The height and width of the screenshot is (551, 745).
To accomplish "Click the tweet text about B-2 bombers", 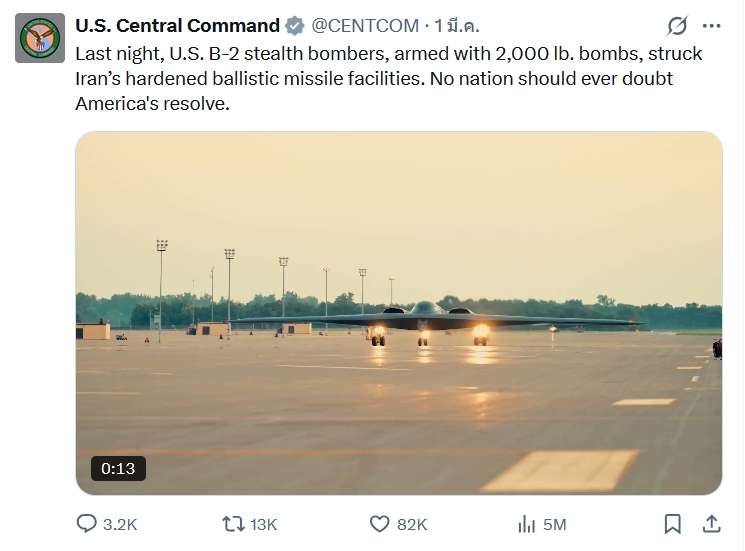I will tap(390, 78).
